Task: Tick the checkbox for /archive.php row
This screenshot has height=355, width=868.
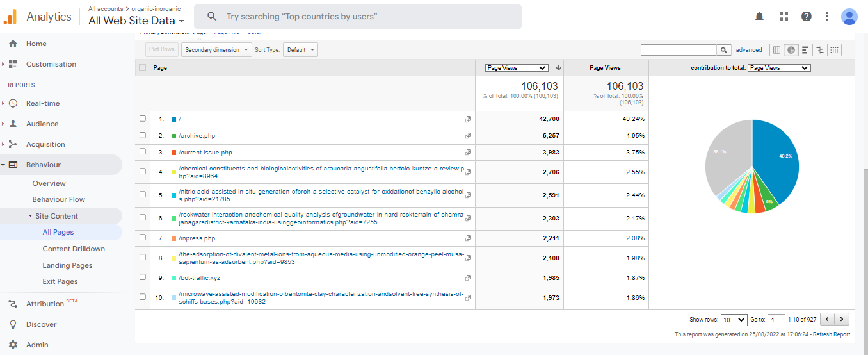Action: [x=143, y=136]
